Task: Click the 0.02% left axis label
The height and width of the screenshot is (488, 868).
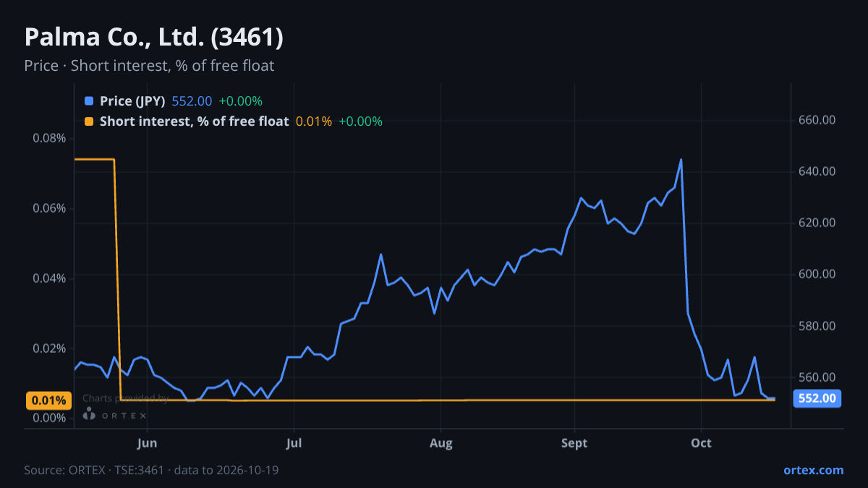Action: (x=49, y=348)
